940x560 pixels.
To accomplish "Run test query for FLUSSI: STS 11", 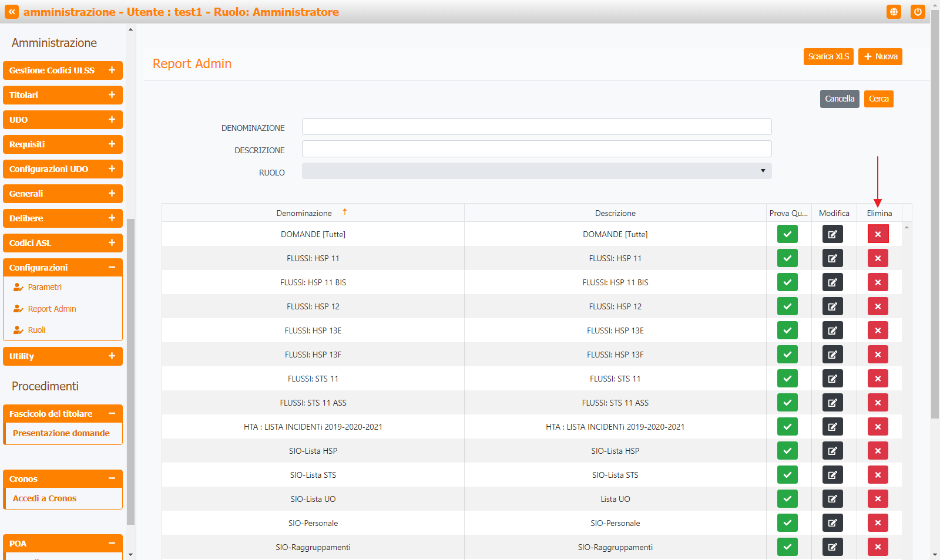I will coord(787,379).
